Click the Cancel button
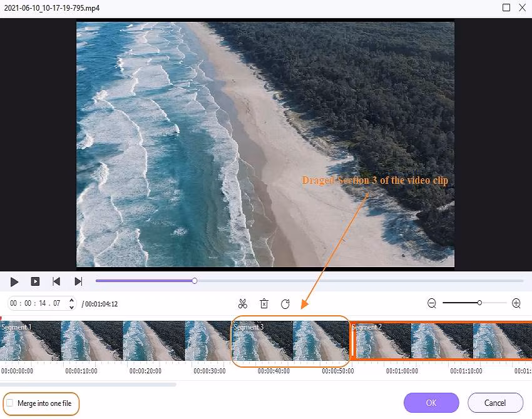This screenshot has height=419, width=532. pyautogui.click(x=495, y=403)
